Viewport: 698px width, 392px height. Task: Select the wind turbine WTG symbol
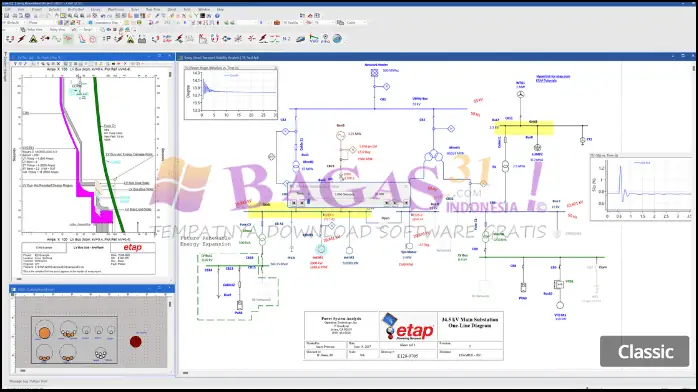(520, 94)
